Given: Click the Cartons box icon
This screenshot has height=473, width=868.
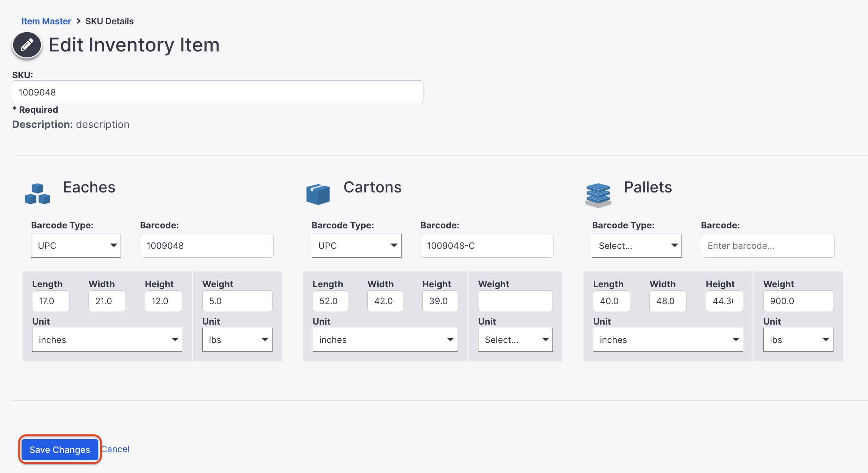Looking at the screenshot, I should click(318, 194).
